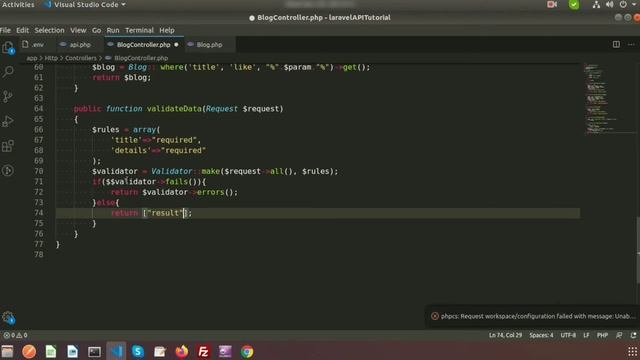The width and height of the screenshot is (640, 360).
Task: Expand the Visual Studio Code app menu
Action: (x=85, y=4)
